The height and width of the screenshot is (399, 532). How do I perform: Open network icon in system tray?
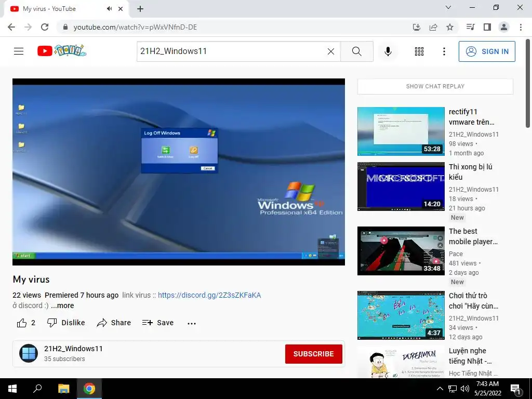(x=453, y=389)
